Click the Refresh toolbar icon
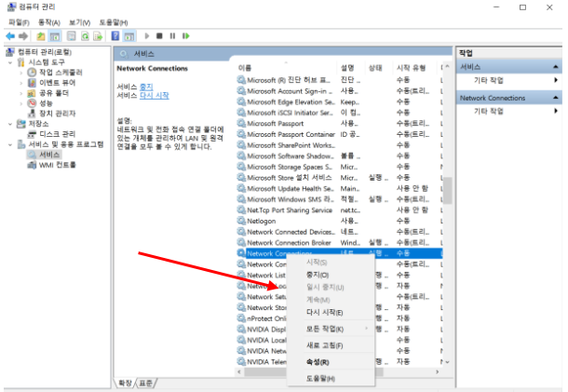Screen dimensions: 568x392 pyautogui.click(x=85, y=36)
